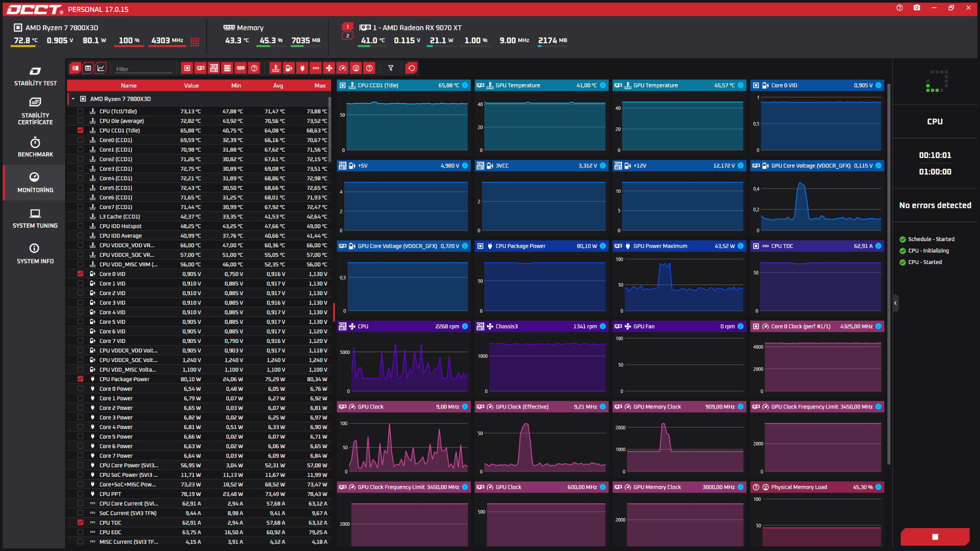Sort sensor table by Max column
The width and height of the screenshot is (980, 551).
click(x=320, y=86)
